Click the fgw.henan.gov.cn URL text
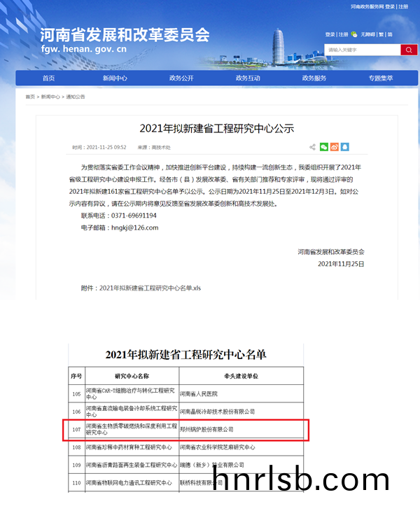Image resolution: width=420 pixels, height=511 pixels. click(84, 49)
